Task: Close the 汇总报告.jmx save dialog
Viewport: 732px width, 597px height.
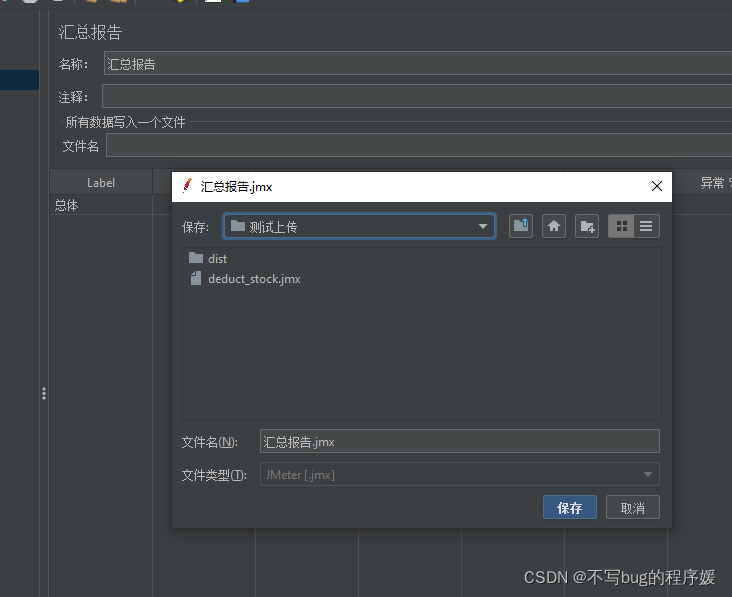Action: pyautogui.click(x=656, y=186)
